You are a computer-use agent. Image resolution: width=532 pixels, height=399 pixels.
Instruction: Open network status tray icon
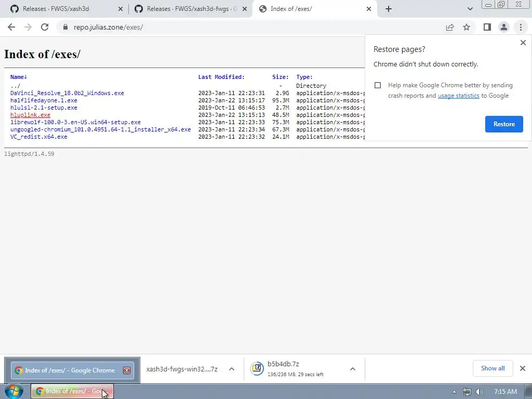[467, 392]
